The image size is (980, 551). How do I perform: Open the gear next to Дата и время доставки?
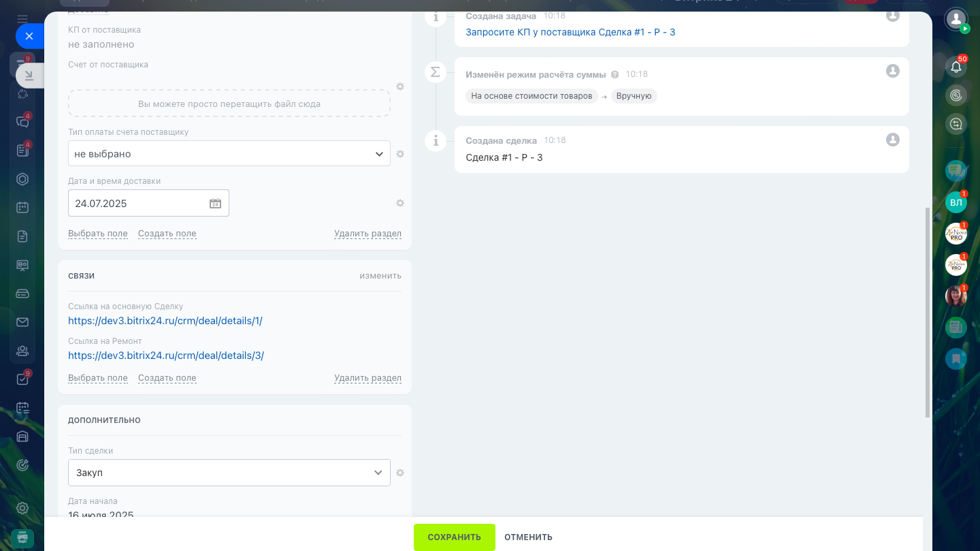tap(400, 203)
